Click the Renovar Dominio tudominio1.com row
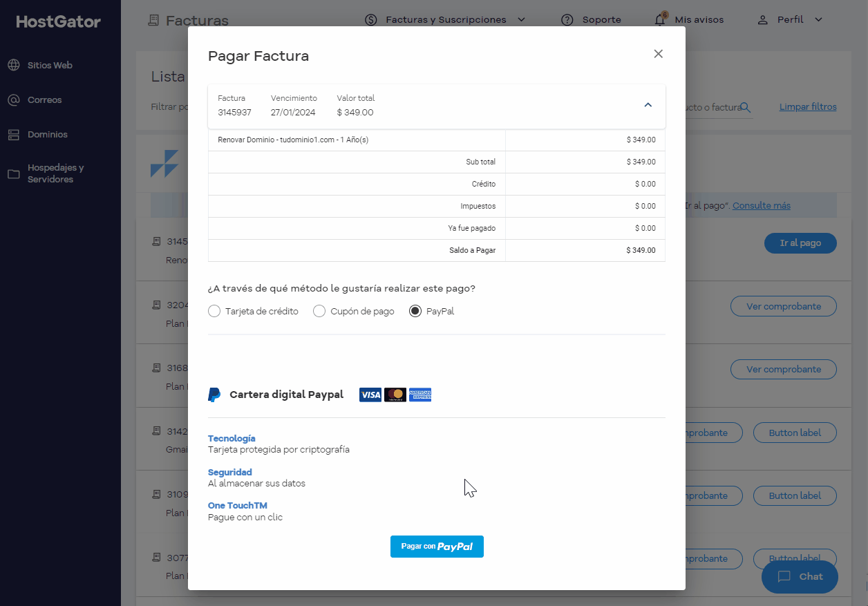The height and width of the screenshot is (606, 868). (437, 140)
